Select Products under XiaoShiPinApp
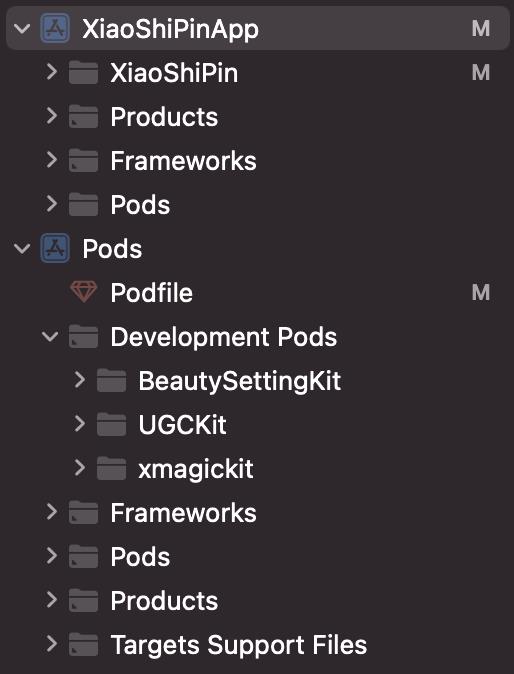Viewport: 514px width, 674px height. click(x=257, y=116)
